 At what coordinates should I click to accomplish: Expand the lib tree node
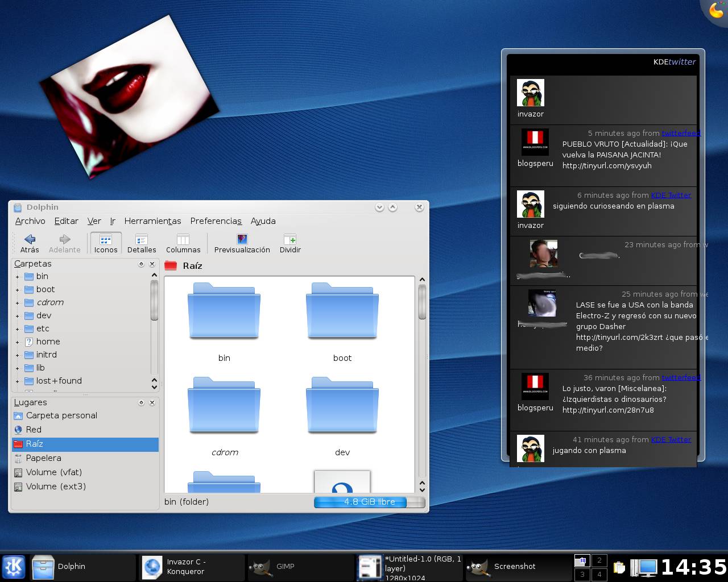tap(17, 368)
